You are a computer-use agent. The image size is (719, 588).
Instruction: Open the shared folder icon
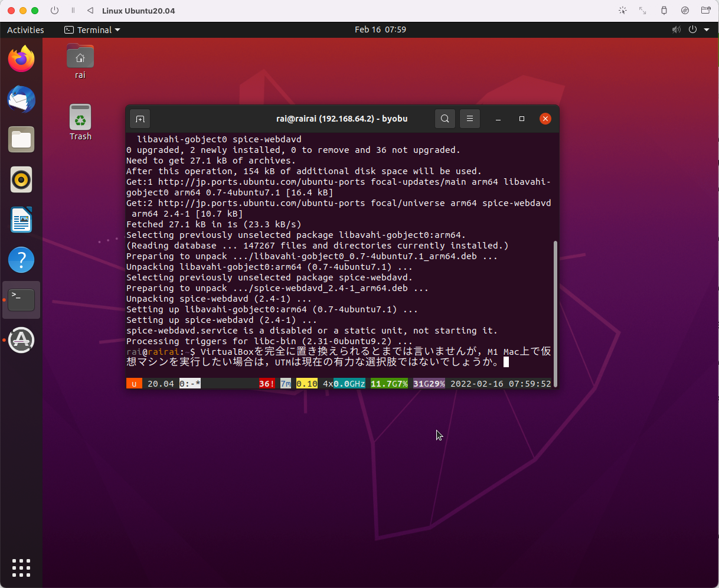[705, 11]
